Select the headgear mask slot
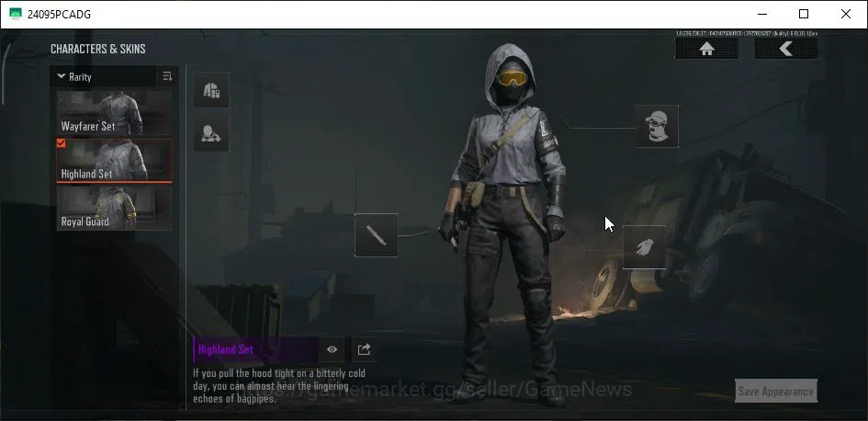868x421 pixels. click(657, 126)
